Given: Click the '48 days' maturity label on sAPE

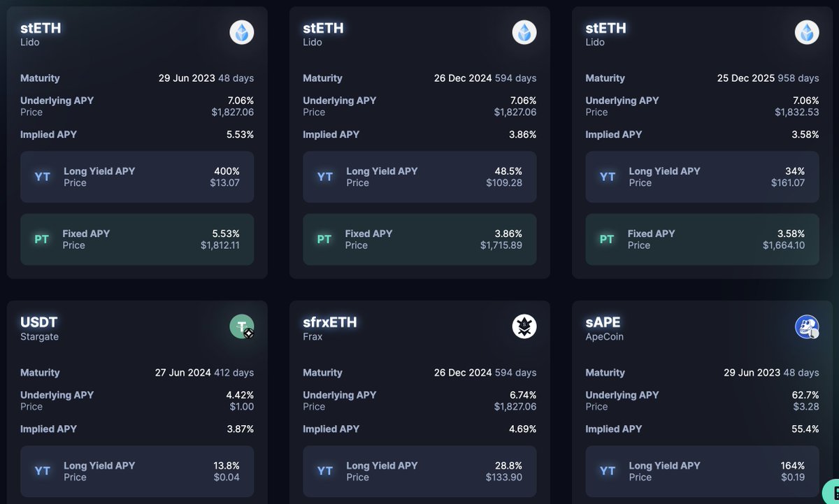Looking at the screenshot, I should coord(801,373).
